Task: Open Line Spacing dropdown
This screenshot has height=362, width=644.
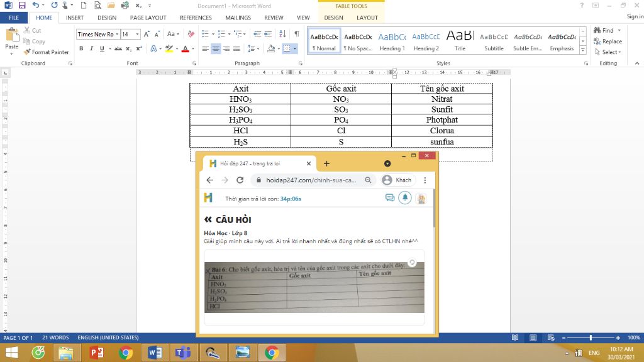Action: (253, 48)
